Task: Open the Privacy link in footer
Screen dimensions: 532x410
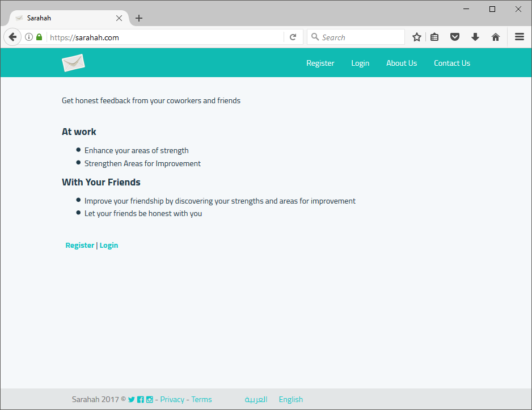Action: [x=172, y=399]
